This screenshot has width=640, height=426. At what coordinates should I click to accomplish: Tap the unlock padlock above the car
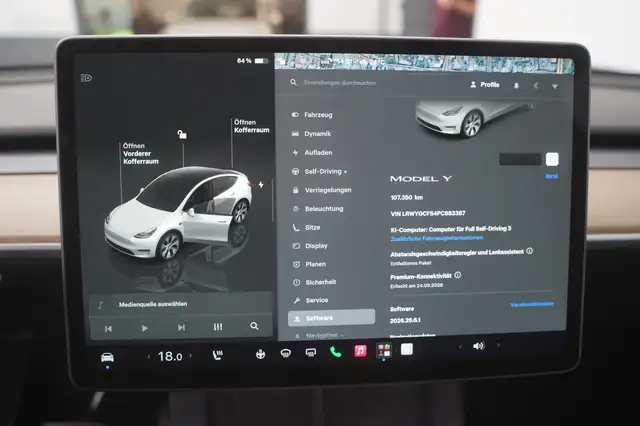pos(182,134)
